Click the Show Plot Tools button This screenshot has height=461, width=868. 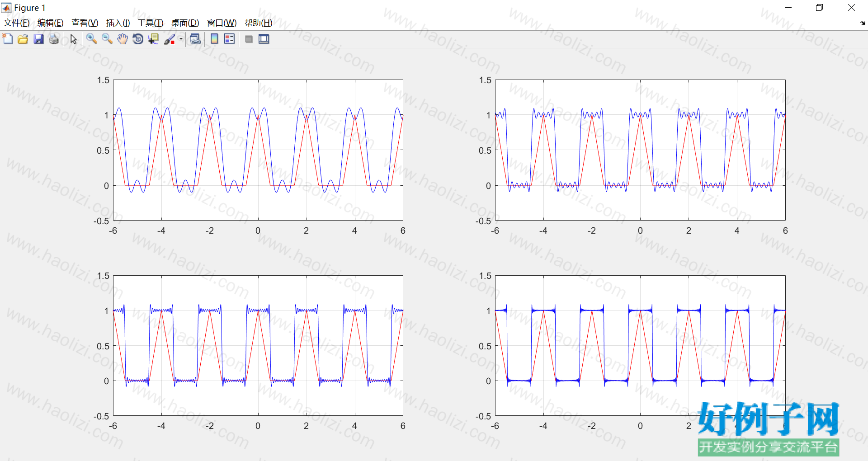point(264,39)
